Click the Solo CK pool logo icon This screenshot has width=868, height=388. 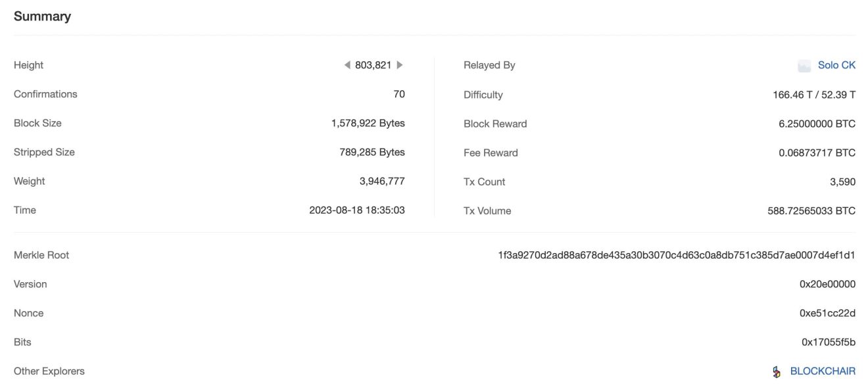tap(804, 66)
